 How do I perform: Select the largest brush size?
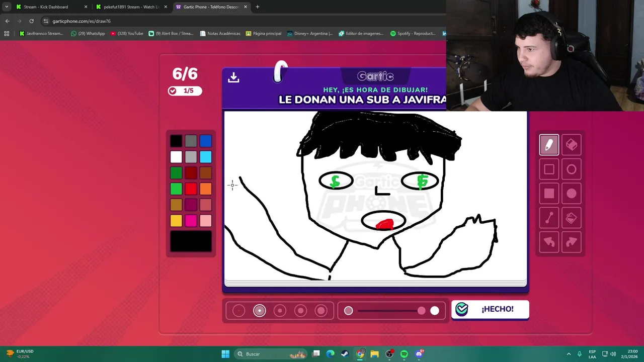click(321, 311)
